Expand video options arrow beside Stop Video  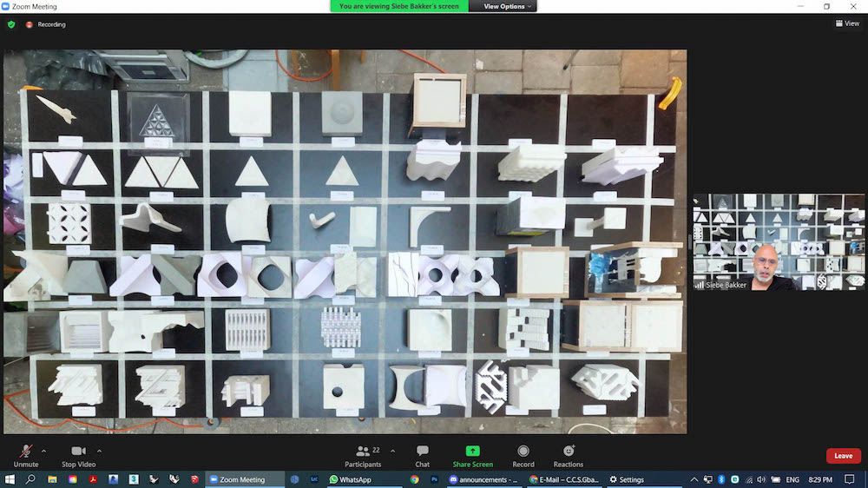tap(99, 451)
